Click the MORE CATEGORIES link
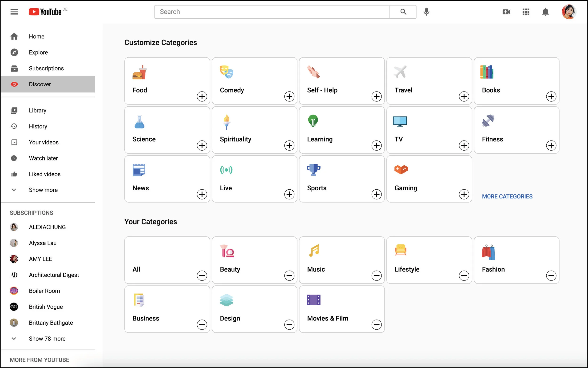 coord(507,196)
